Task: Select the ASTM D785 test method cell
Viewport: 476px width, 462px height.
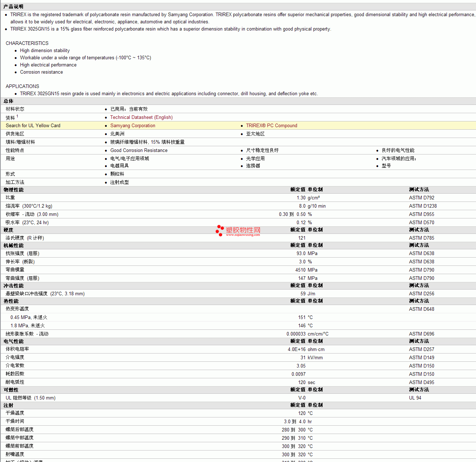Action: [x=421, y=238]
